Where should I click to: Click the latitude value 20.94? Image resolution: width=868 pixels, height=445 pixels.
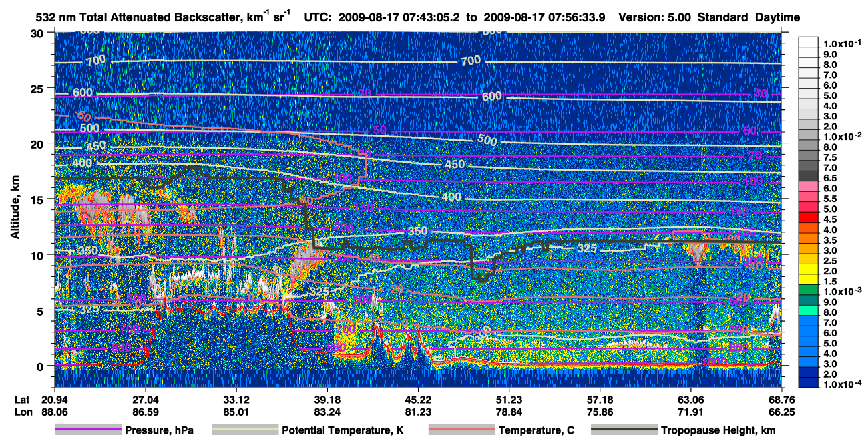pyautogui.click(x=54, y=400)
